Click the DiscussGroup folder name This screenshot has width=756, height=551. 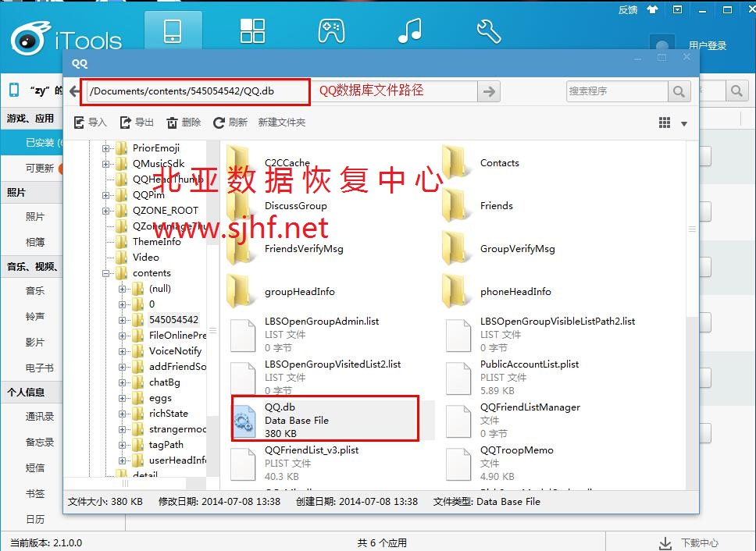pos(295,206)
